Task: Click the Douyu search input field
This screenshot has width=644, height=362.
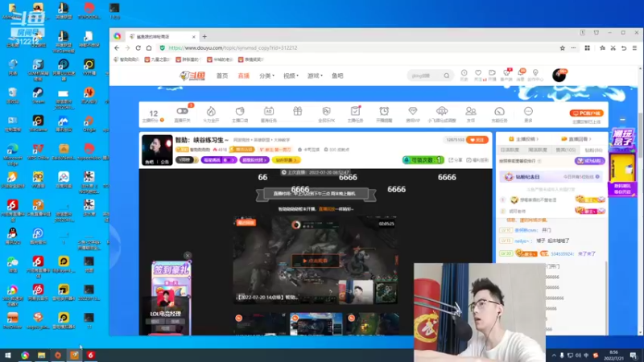Action: (x=426, y=76)
